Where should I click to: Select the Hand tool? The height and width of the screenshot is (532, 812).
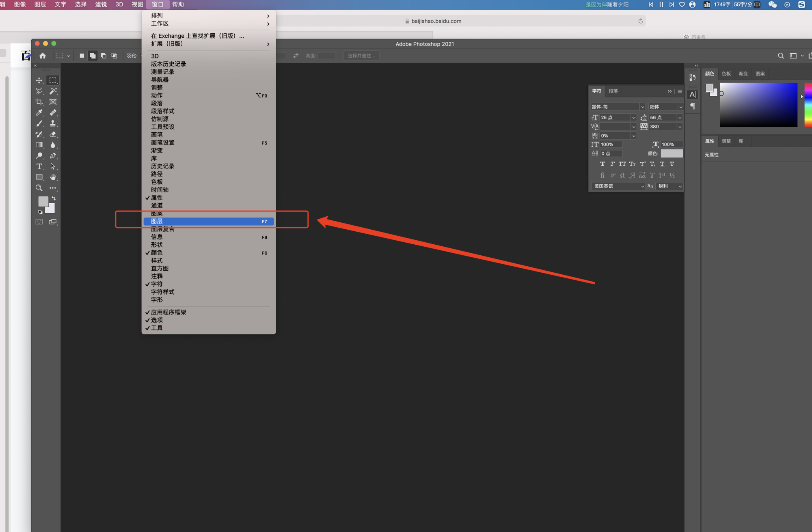pyautogui.click(x=53, y=177)
